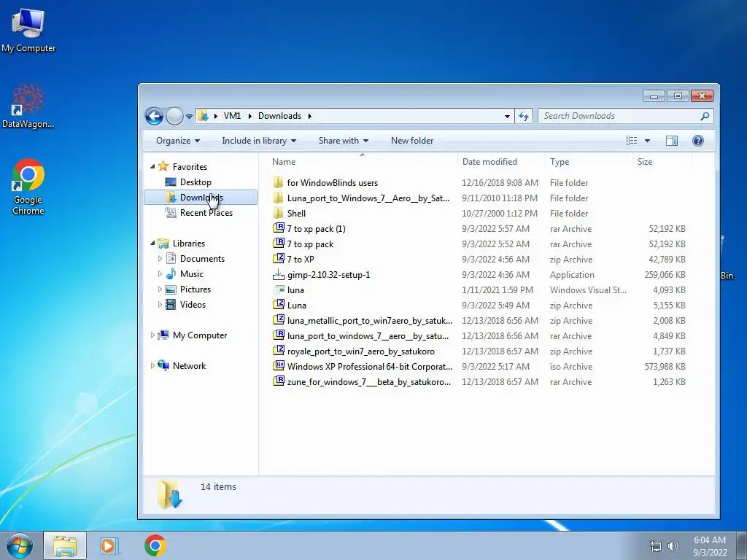Click the '10/27/2000 1:12 PM' date cell

499,214
